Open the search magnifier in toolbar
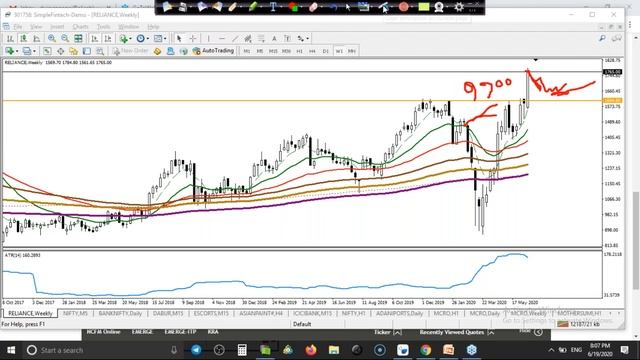The height and width of the screenshot is (360, 640). pyautogui.click(x=602, y=38)
